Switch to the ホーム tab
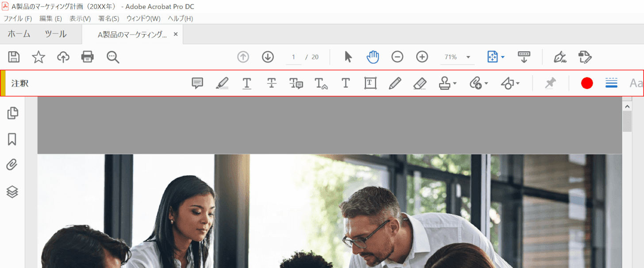 click(19, 34)
